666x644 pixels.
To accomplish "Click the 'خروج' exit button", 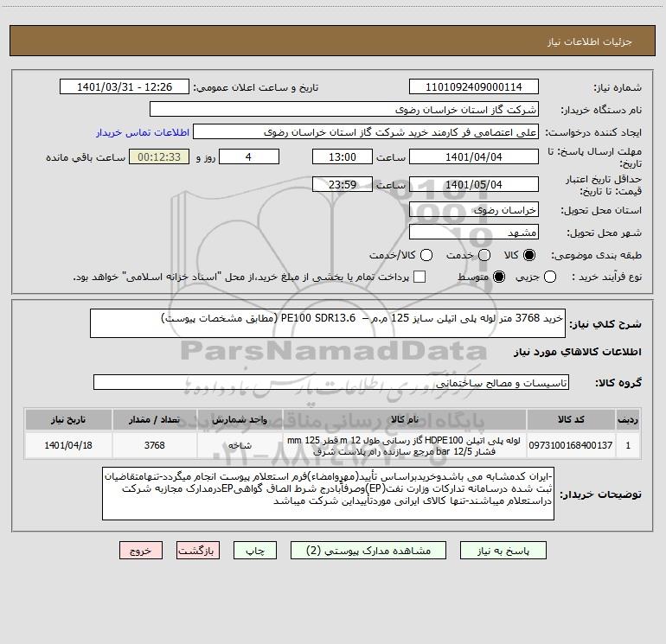I will click(x=141, y=551).
